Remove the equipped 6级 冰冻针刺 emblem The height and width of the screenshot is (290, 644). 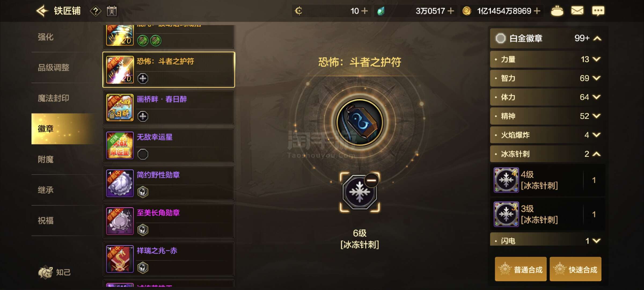[372, 180]
